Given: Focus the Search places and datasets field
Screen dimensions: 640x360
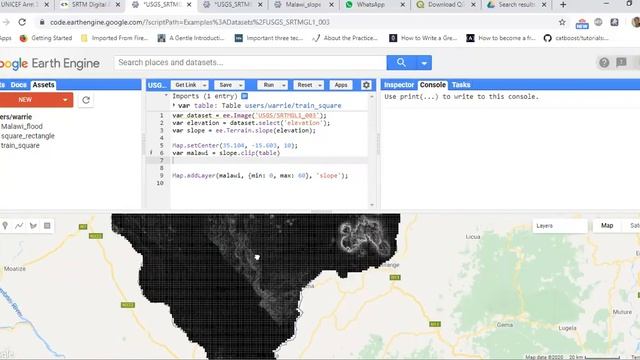Looking at the screenshot, I should [x=250, y=62].
